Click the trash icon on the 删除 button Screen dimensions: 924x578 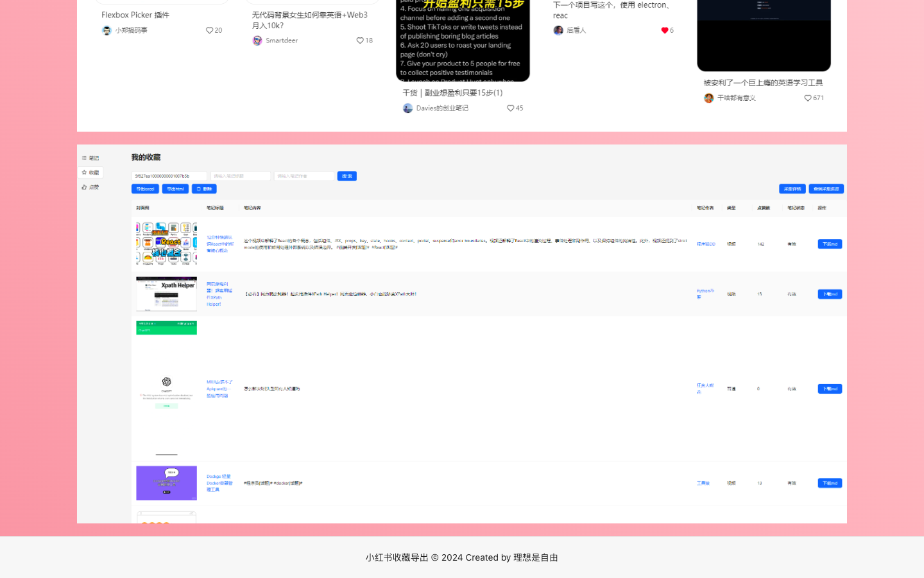pyautogui.click(x=198, y=188)
